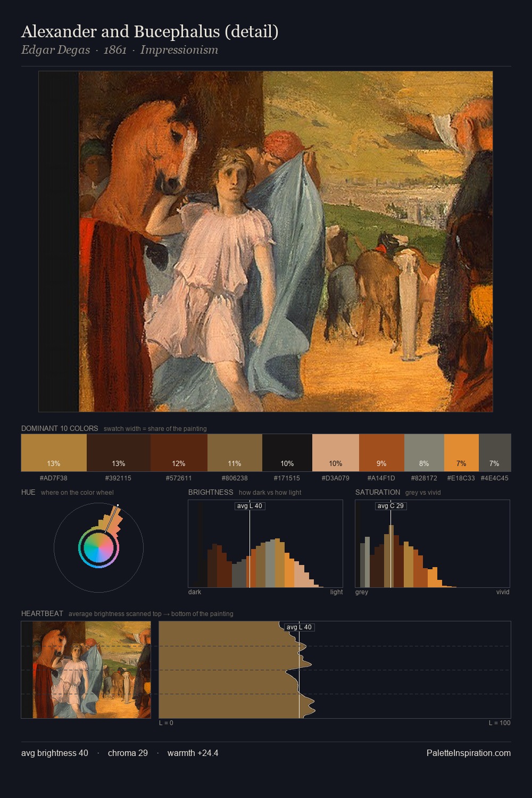
Task: Click the L = 100 axis label
Action: [500, 723]
